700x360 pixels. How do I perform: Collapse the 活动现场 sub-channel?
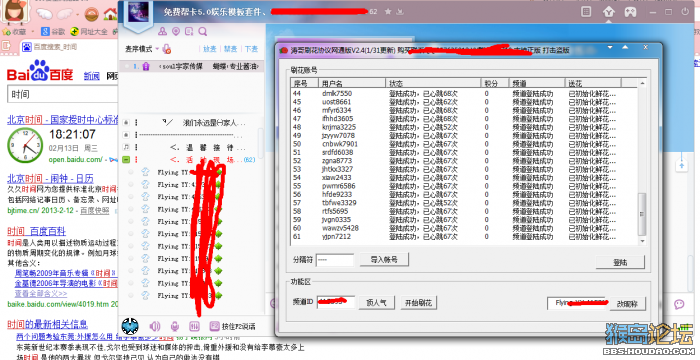click(126, 159)
